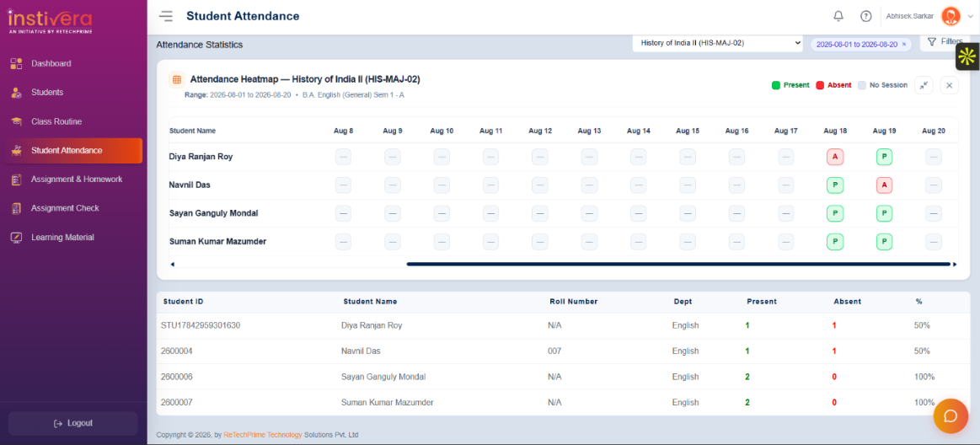
Task: Go to Learning Material menu item
Action: (x=62, y=238)
